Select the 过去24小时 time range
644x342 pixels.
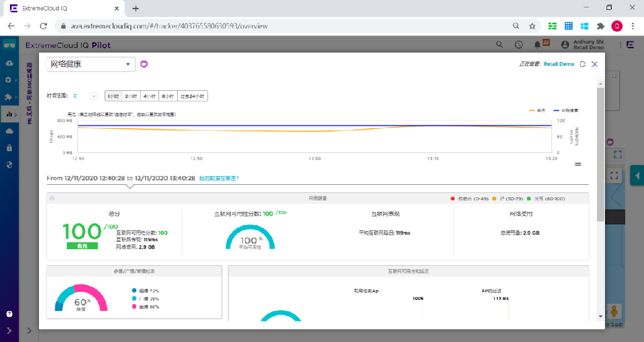(192, 96)
